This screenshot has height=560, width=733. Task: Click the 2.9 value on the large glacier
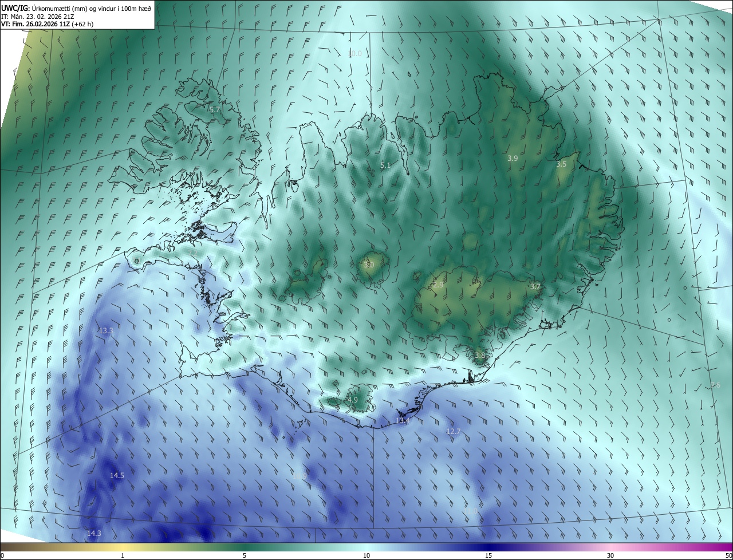click(438, 285)
